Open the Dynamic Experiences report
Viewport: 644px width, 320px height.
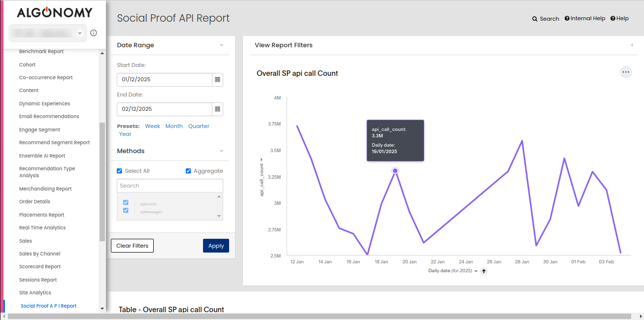pyautogui.click(x=44, y=103)
